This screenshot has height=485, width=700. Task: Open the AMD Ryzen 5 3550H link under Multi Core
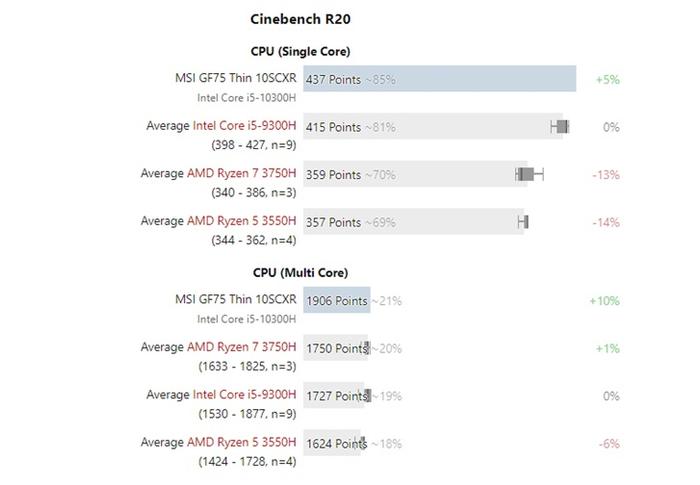(x=242, y=442)
